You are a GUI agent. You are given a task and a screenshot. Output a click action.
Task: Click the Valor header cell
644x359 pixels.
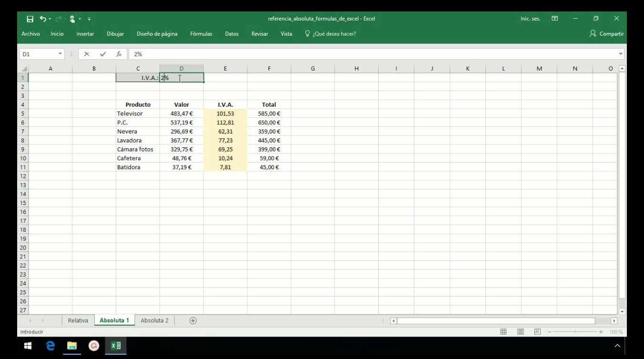(x=181, y=104)
